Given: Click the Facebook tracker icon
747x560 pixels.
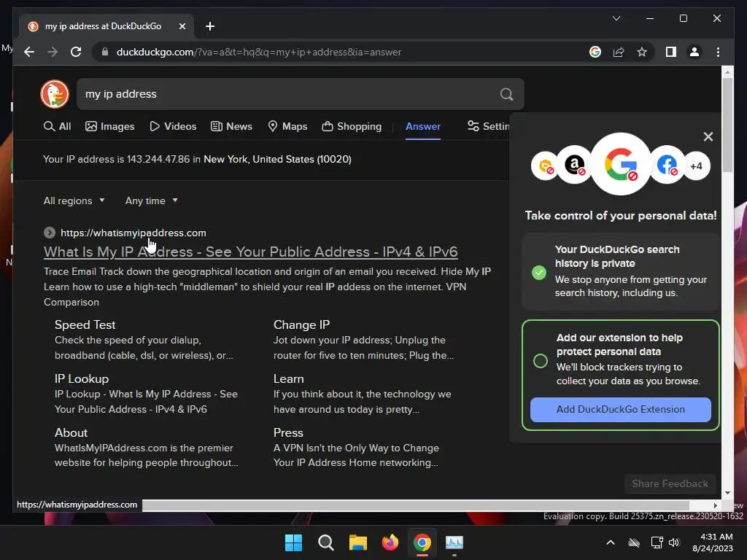Looking at the screenshot, I should (667, 165).
